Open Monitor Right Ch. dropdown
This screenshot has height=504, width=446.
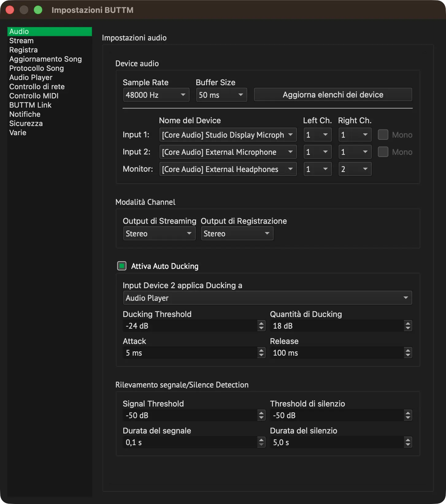[x=355, y=169]
